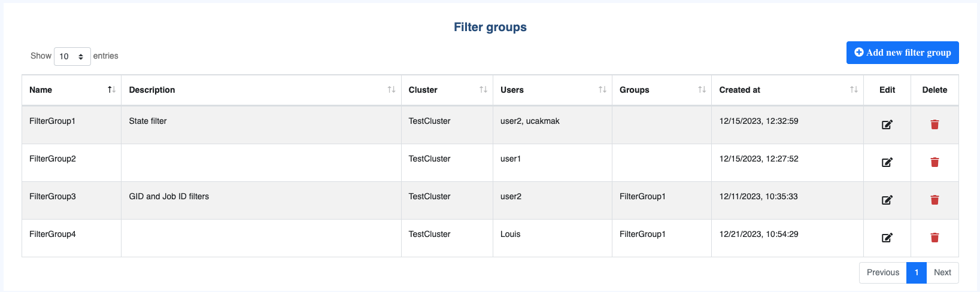The height and width of the screenshot is (292, 980).
Task: Delete FilterGroup4 entry
Action: point(935,238)
